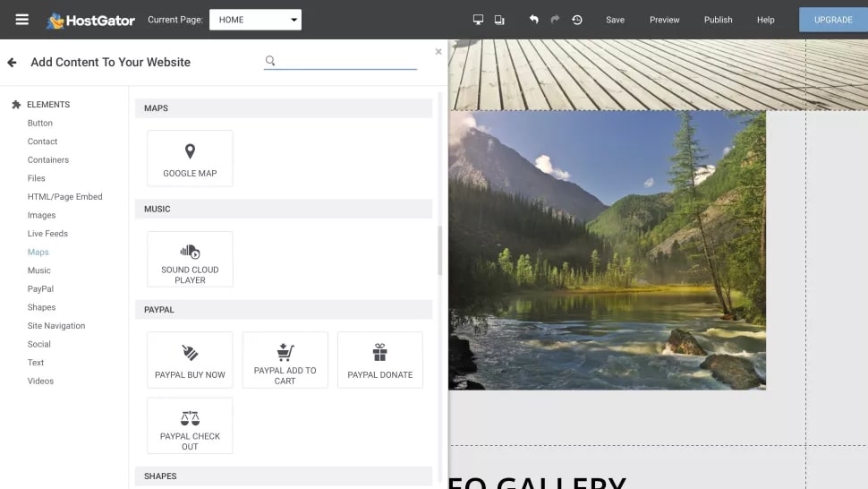Select Music in the sidebar

[x=38, y=270]
